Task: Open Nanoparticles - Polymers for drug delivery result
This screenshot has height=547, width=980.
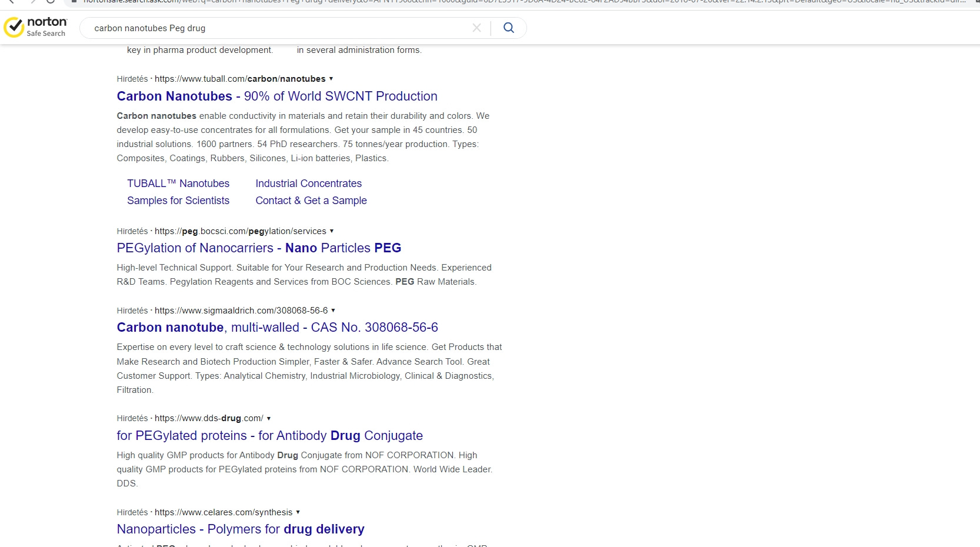Action: point(241,529)
